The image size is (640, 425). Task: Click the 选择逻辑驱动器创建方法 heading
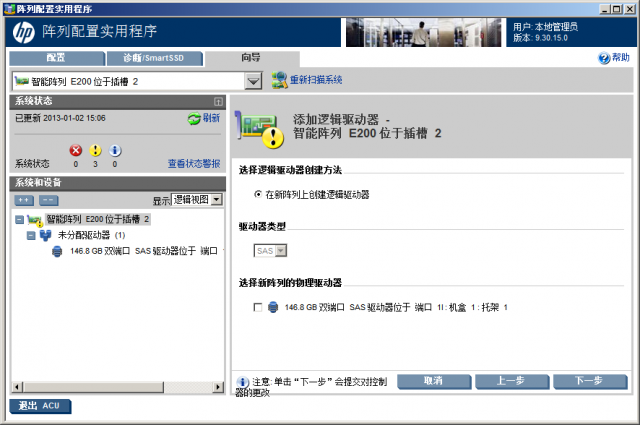290,170
